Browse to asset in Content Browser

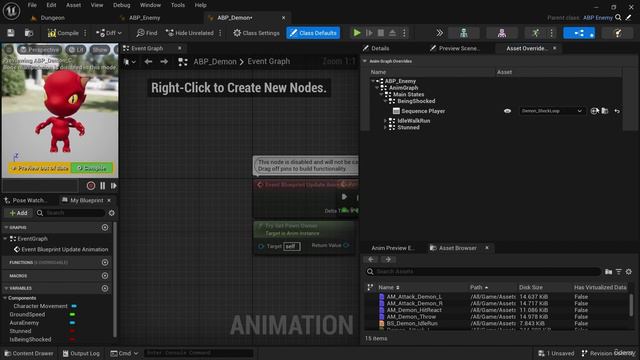click(x=29, y=33)
